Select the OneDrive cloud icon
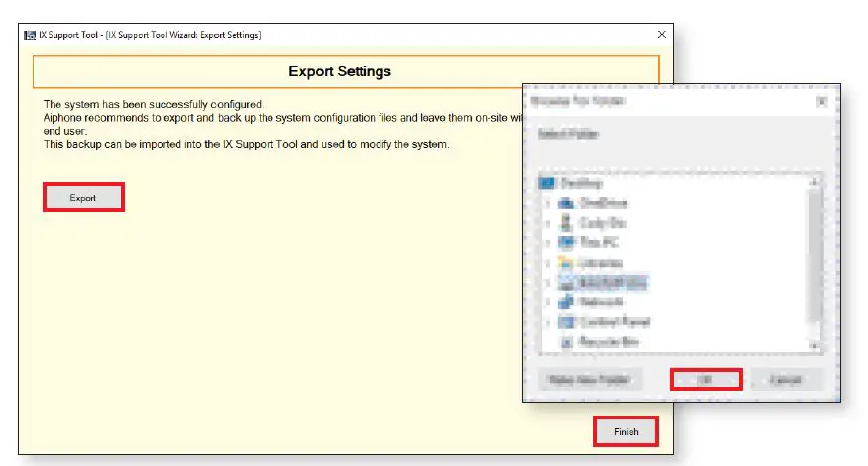The image size is (868, 466). (x=566, y=203)
